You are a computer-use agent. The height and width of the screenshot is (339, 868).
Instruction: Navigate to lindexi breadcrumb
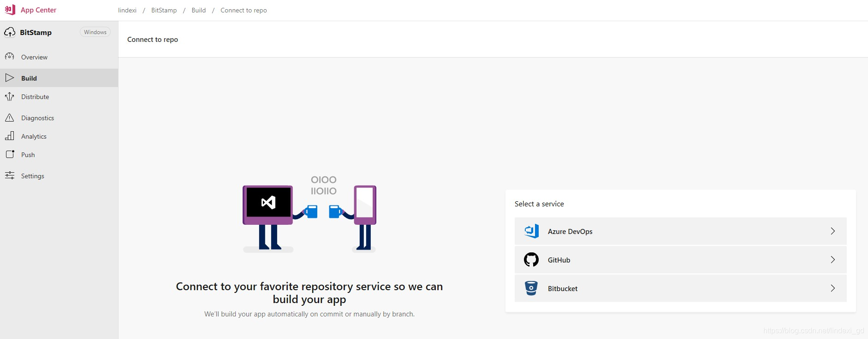(x=127, y=10)
